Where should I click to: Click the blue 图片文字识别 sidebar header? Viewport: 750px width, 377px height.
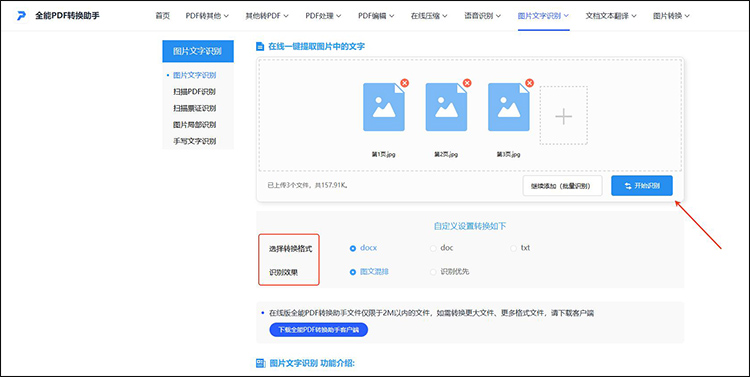tap(198, 51)
